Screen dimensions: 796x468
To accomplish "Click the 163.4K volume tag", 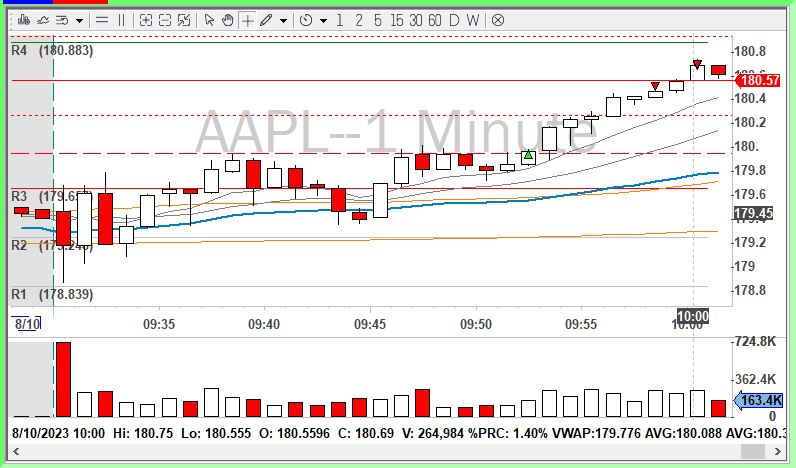I will pos(759,400).
